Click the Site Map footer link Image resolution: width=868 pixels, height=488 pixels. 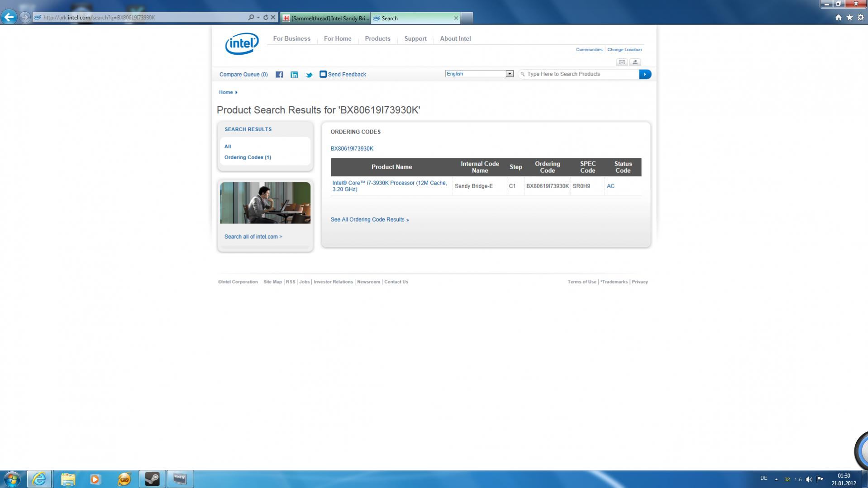[272, 282]
